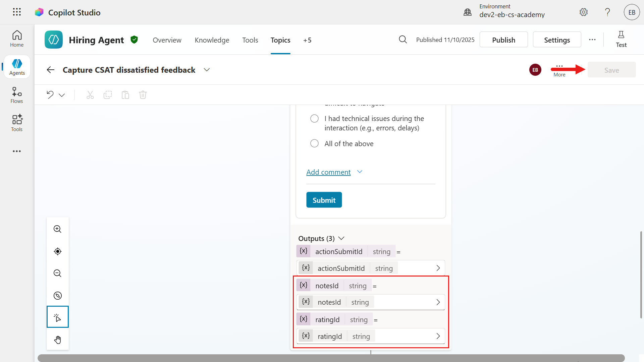644x362 pixels.
Task: Collapse the Outputs (3) section
Action: tap(341, 238)
